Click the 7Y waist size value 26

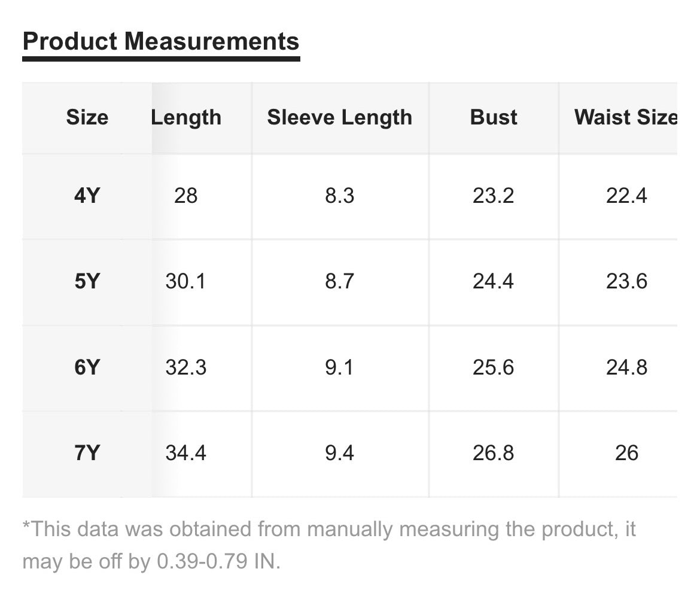[x=627, y=453]
